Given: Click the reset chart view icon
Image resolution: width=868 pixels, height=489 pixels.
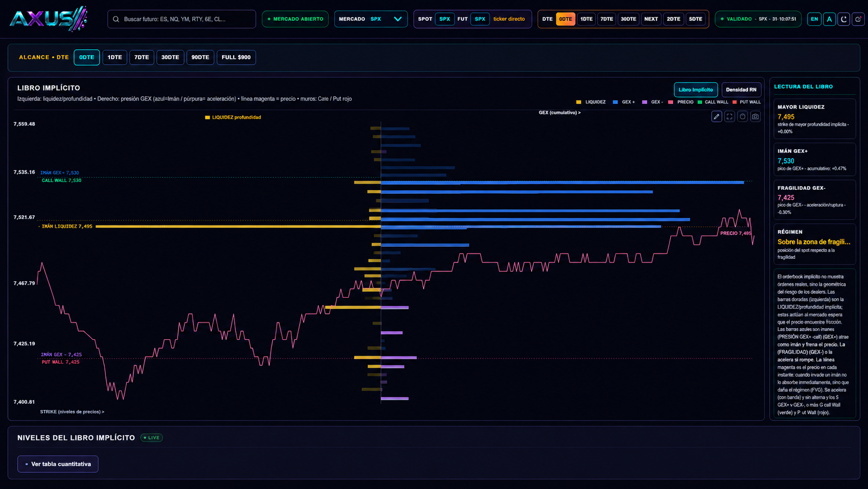Looking at the screenshot, I should pyautogui.click(x=742, y=116).
